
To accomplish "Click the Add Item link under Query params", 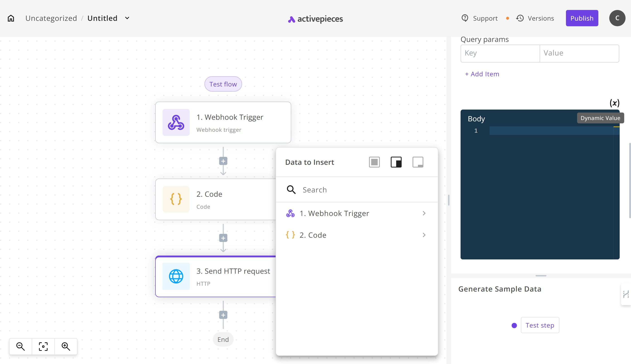I will click(483, 74).
